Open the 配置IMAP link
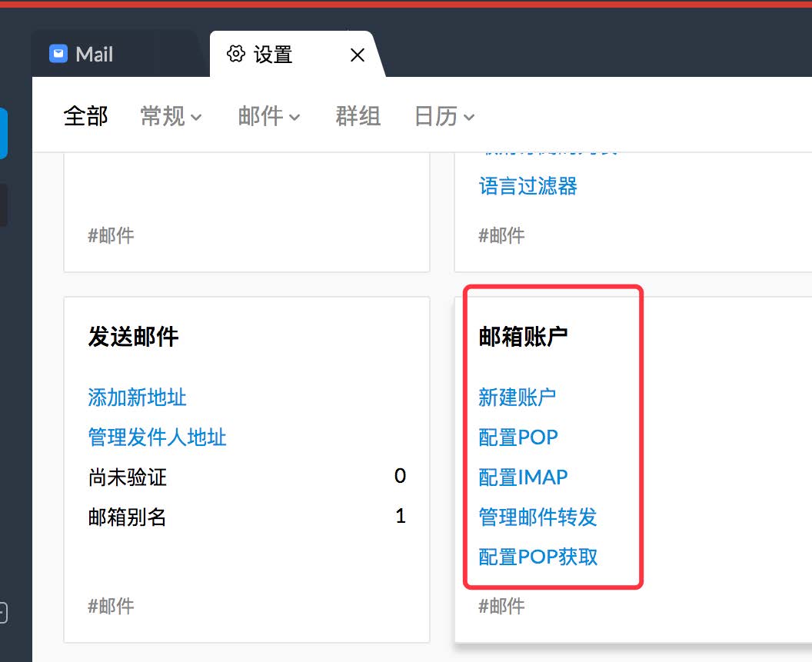This screenshot has height=662, width=812. coord(523,477)
